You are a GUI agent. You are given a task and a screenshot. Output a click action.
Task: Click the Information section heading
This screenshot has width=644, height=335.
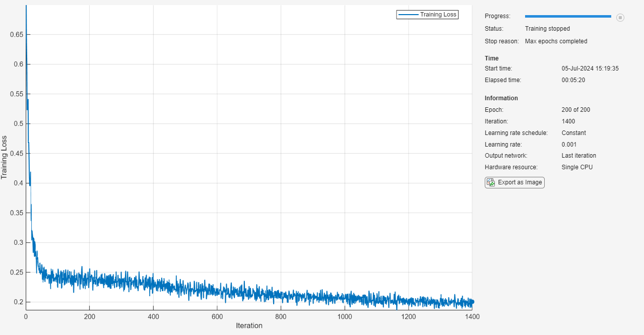(x=501, y=98)
